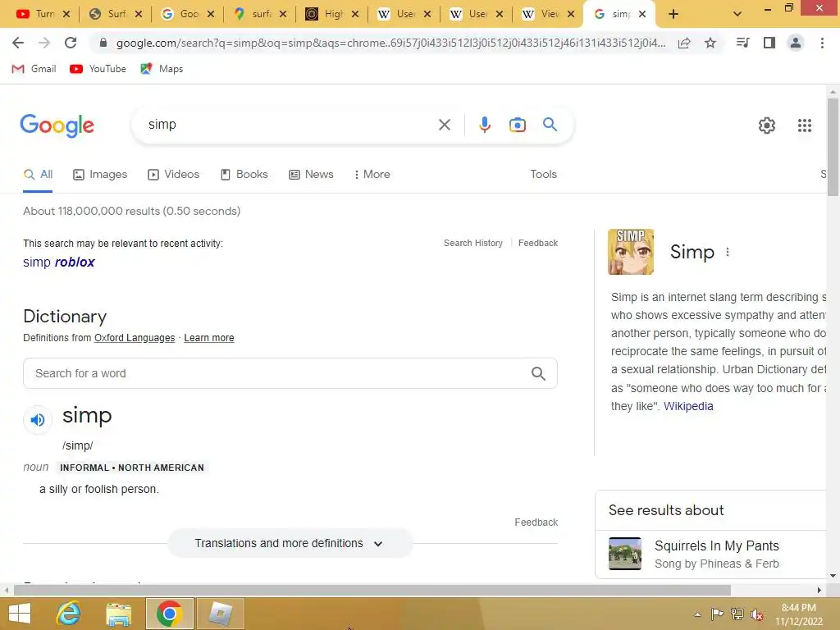Open Search History link
The height and width of the screenshot is (630, 840).
coord(473,243)
